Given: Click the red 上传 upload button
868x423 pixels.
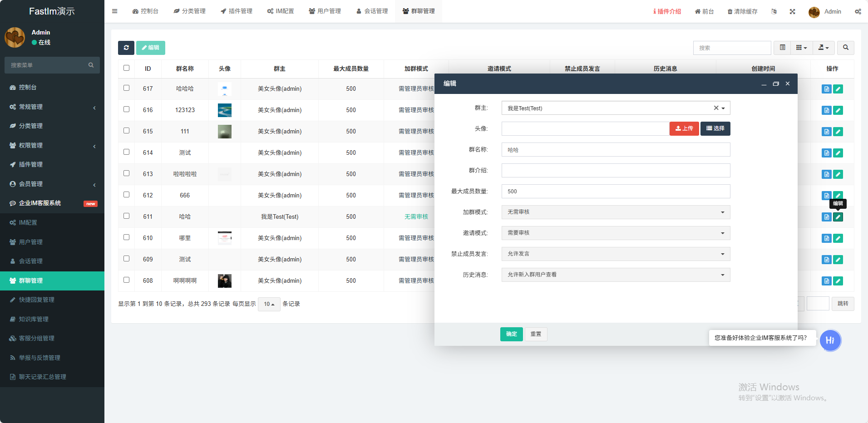Looking at the screenshot, I should pos(684,128).
